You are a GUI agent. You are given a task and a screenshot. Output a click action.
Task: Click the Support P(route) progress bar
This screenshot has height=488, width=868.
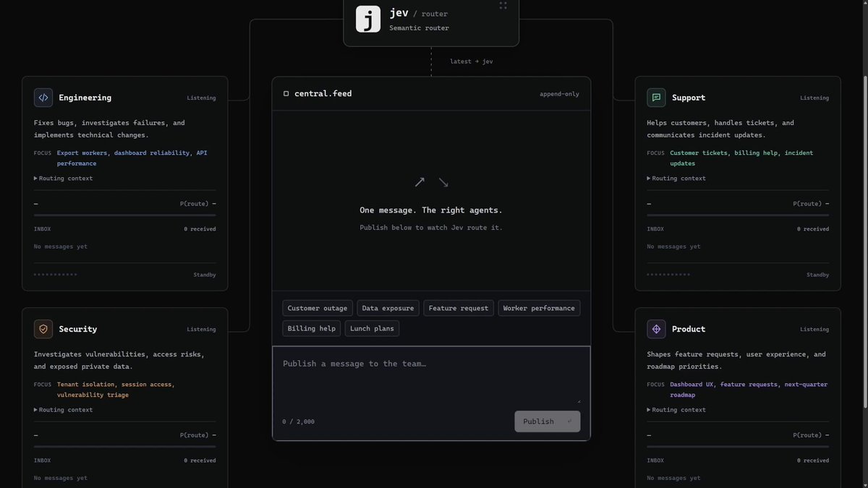738,215
